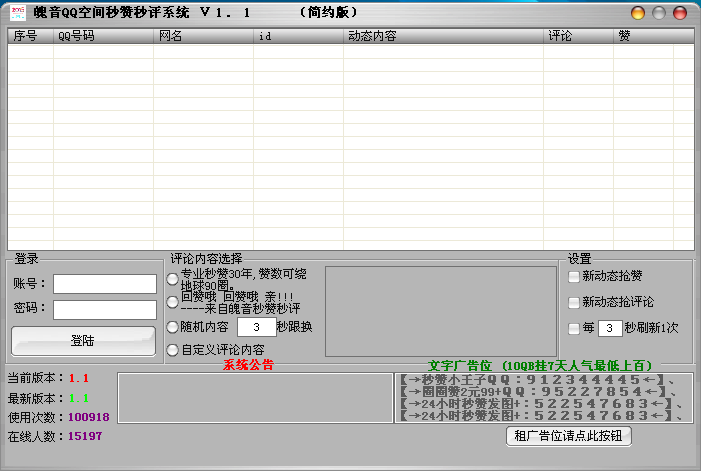The image size is (701, 471).
Task: Select the 专业秒赞30年 comment option
Action: pos(173,279)
